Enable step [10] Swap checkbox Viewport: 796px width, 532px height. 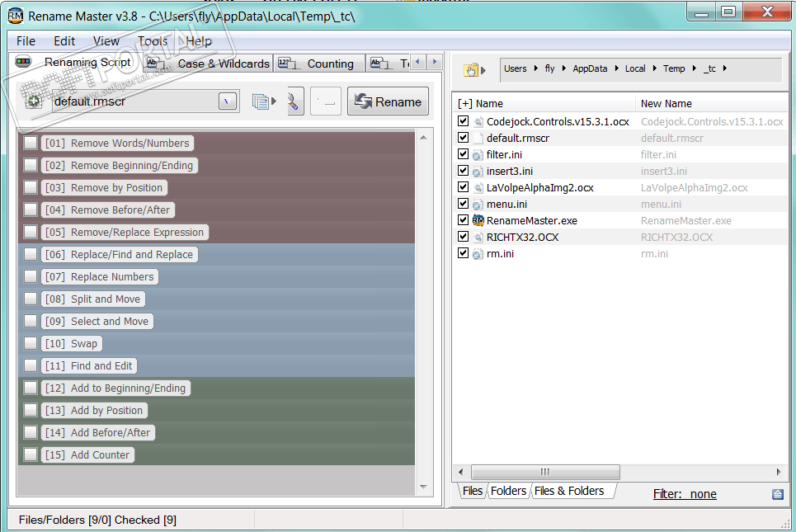[31, 344]
